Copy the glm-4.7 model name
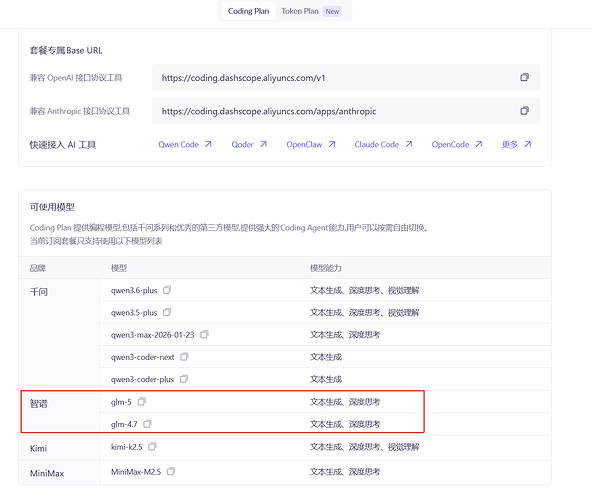Image resolution: width=592 pixels, height=500 pixels. pyautogui.click(x=148, y=424)
